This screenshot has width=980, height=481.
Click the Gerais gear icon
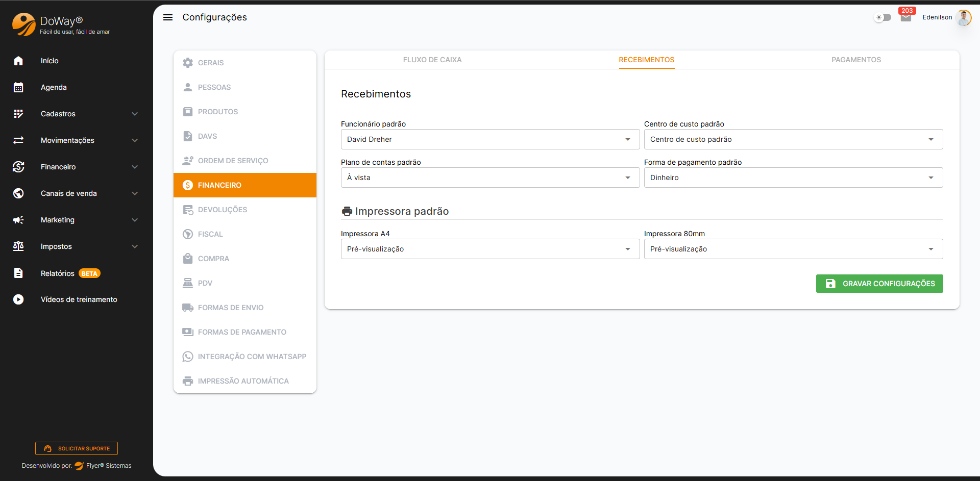(x=188, y=63)
